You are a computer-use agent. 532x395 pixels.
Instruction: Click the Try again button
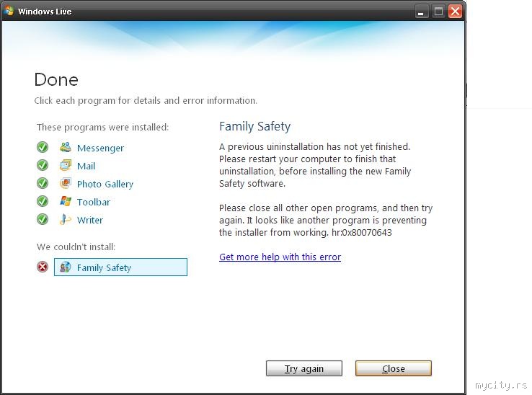[x=304, y=368]
